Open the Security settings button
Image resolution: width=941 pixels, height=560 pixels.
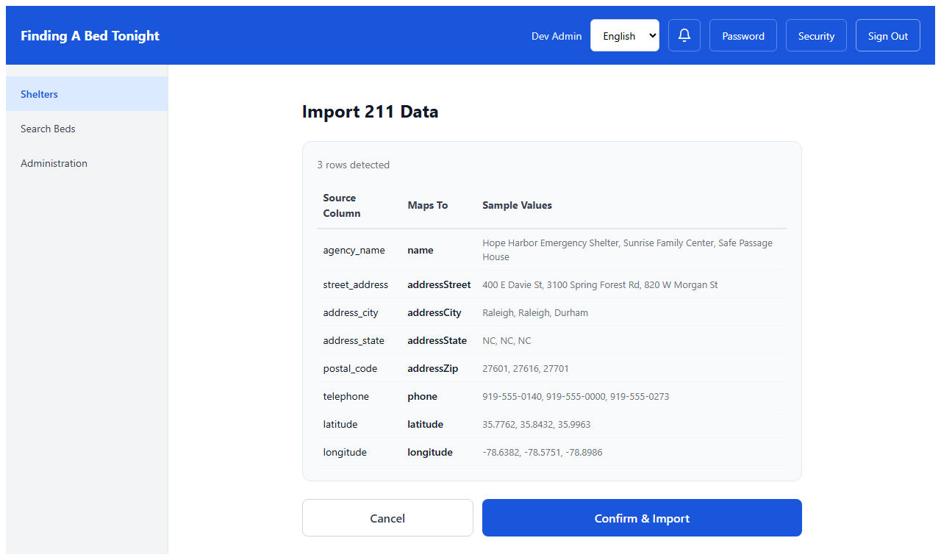[x=816, y=35]
